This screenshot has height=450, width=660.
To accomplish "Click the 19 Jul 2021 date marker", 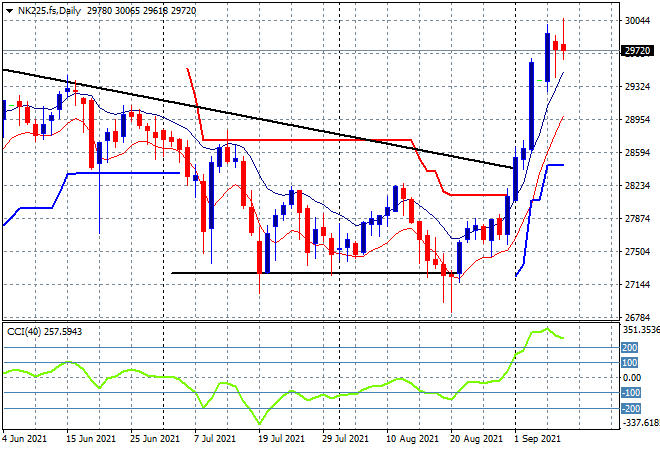I will click(x=282, y=439).
